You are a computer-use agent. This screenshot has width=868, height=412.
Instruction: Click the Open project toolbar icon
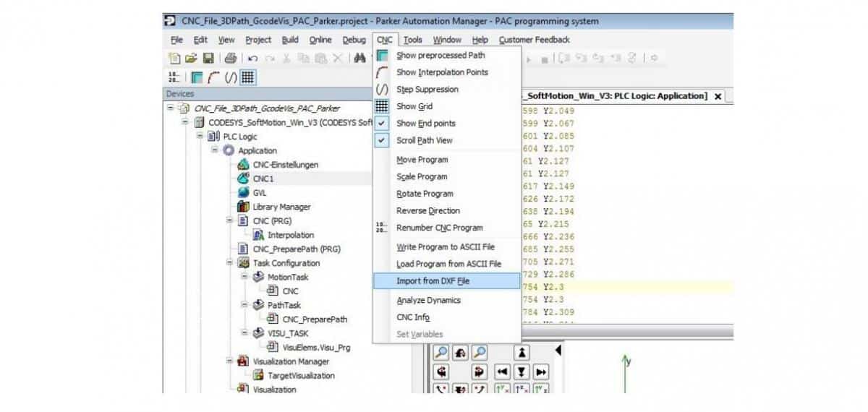191,59
